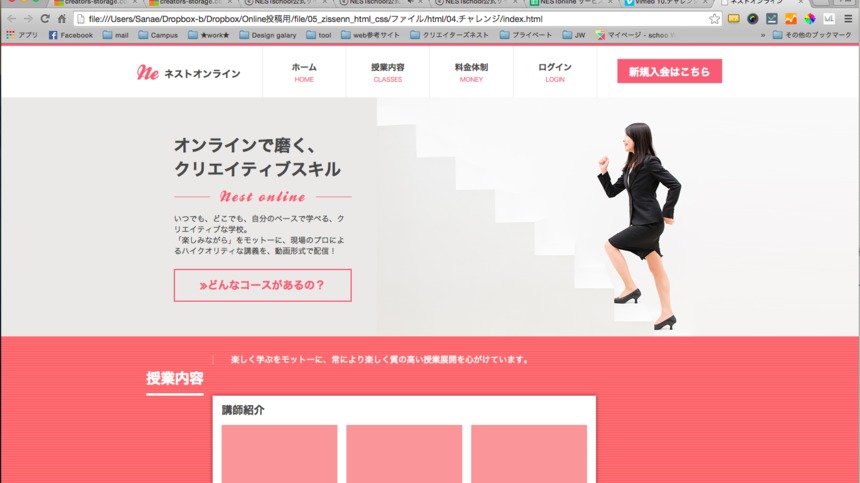The image size is (860, 483).
Task: Open the white ML extension icon
Action: [829, 19]
